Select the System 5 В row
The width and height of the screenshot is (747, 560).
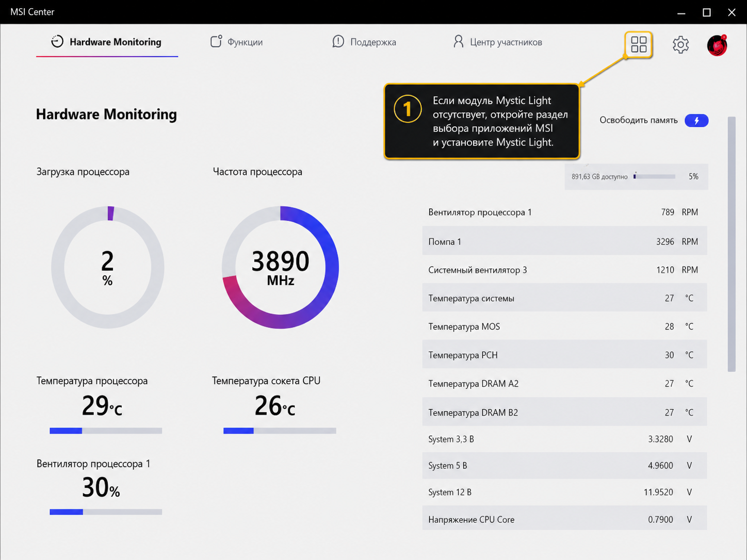click(x=564, y=466)
